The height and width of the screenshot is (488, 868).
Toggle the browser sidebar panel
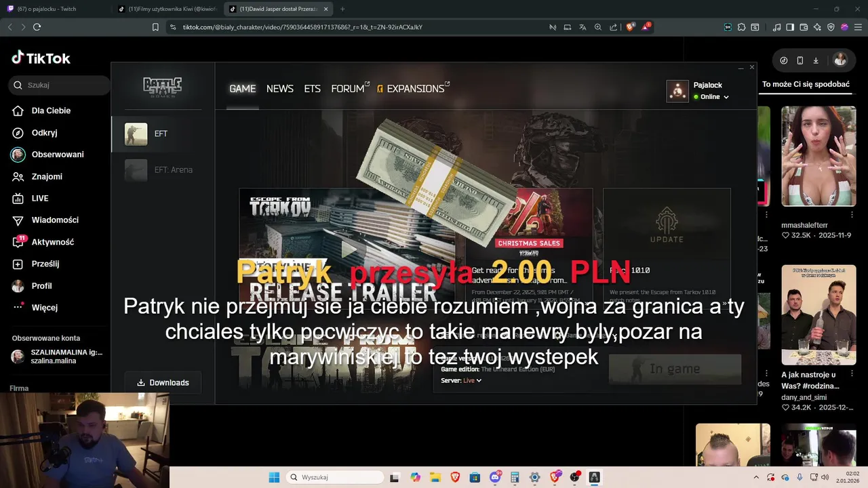pyautogui.click(x=790, y=27)
